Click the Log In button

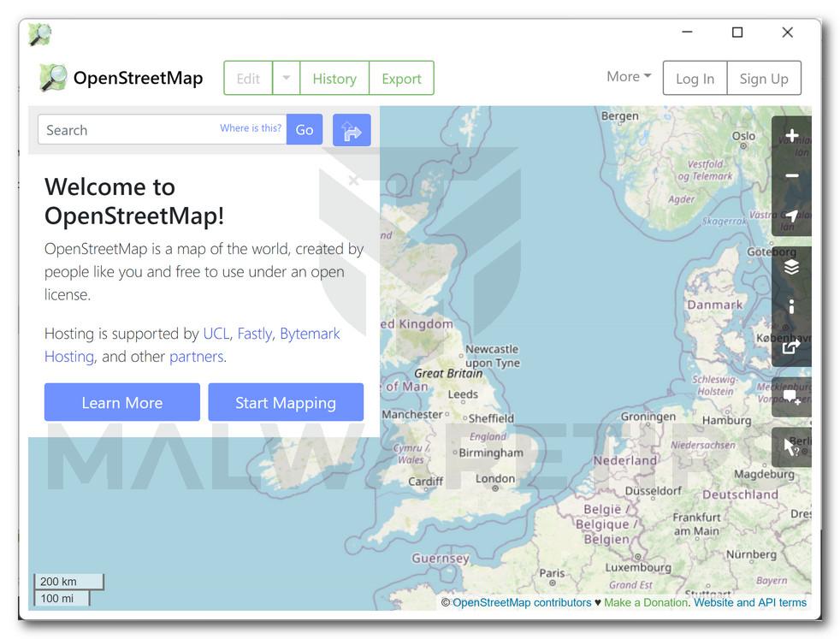pos(695,78)
